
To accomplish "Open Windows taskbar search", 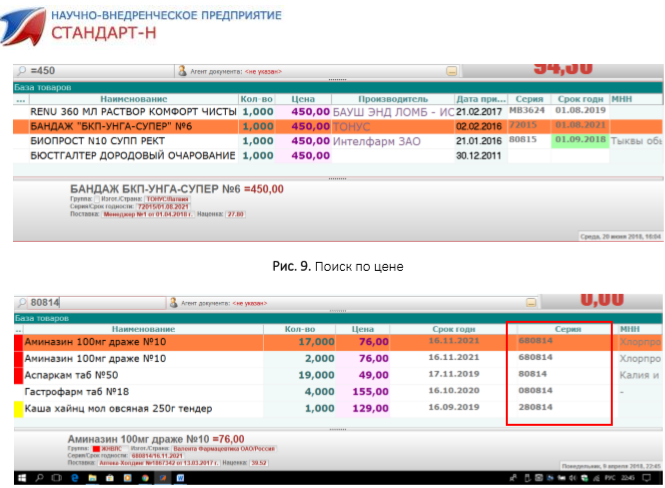I will point(39,478).
